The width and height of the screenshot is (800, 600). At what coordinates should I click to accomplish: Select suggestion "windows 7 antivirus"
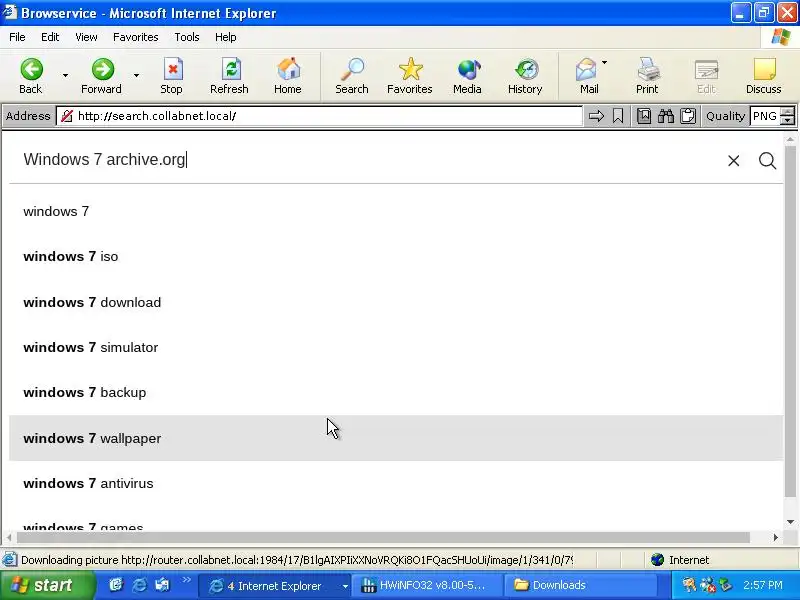[x=396, y=483]
